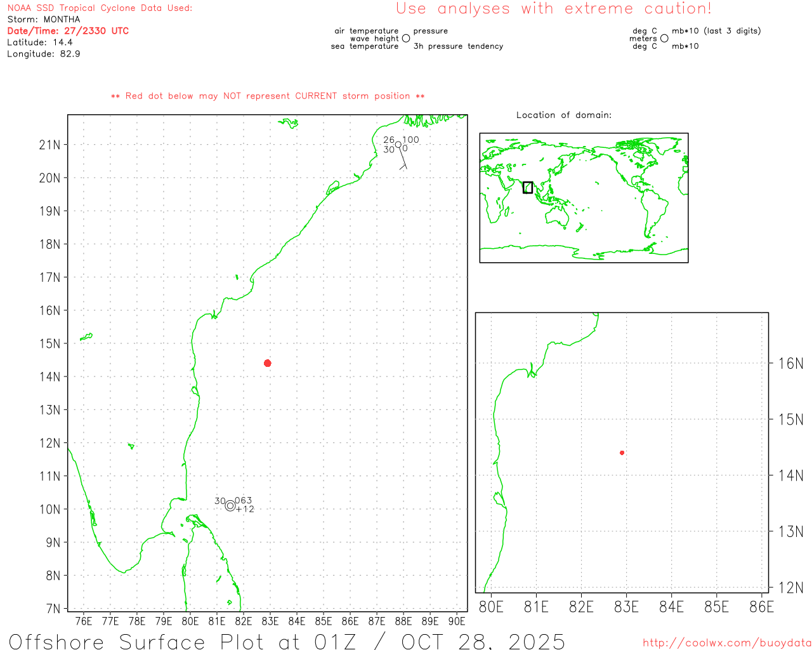Click the 'Use analyses with extreme caution!' warning
This screenshot has height=650, width=812.
(554, 9)
